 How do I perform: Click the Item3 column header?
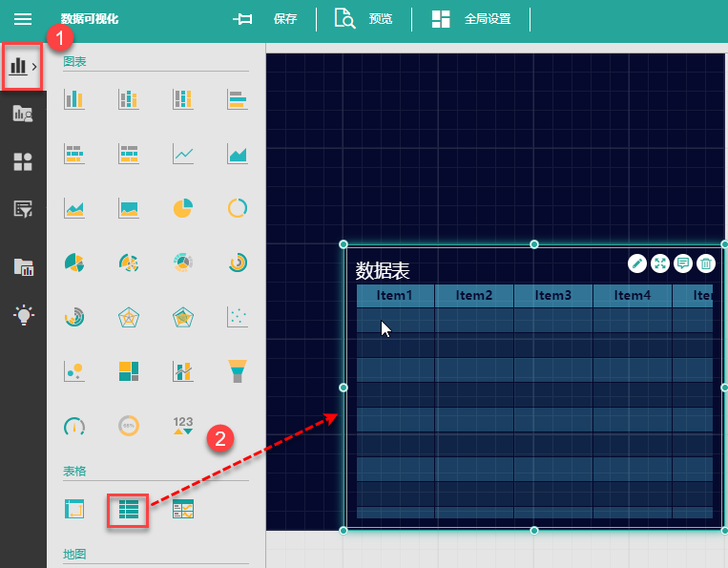click(x=552, y=296)
